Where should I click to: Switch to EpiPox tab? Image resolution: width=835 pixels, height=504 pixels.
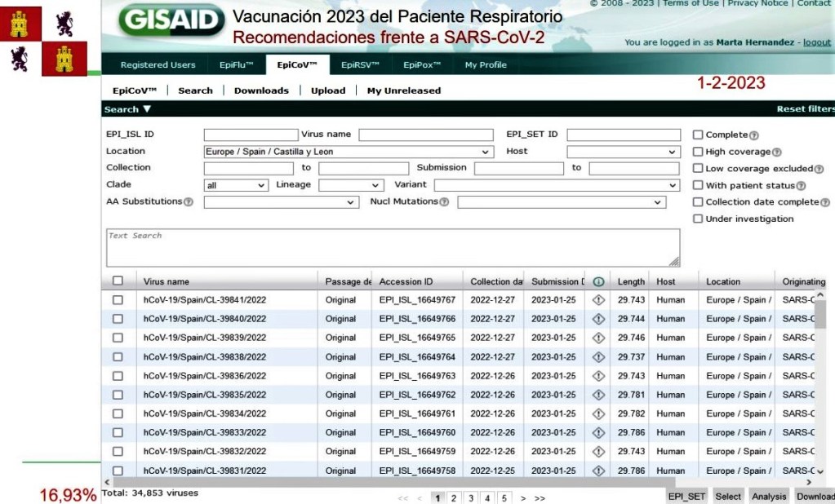click(x=422, y=65)
